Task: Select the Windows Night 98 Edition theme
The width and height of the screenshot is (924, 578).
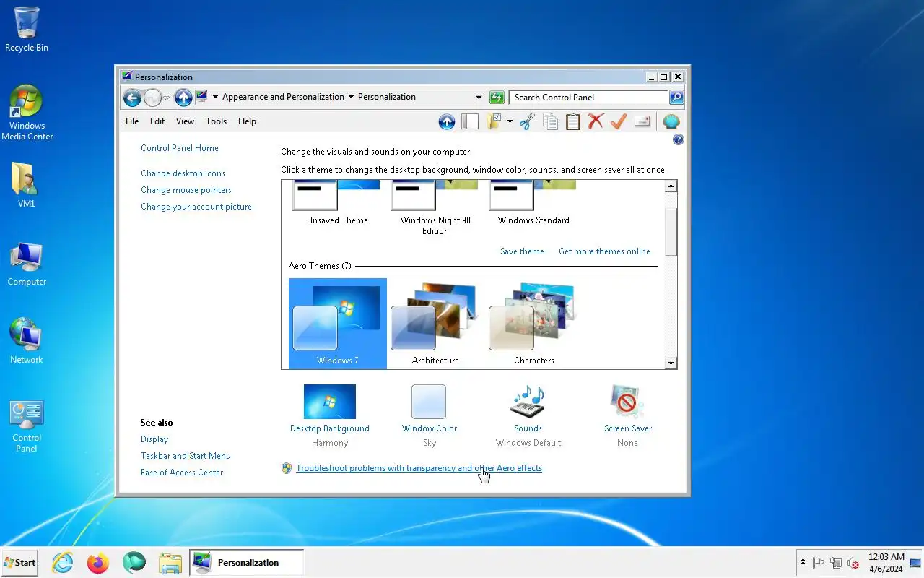Action: (x=435, y=208)
